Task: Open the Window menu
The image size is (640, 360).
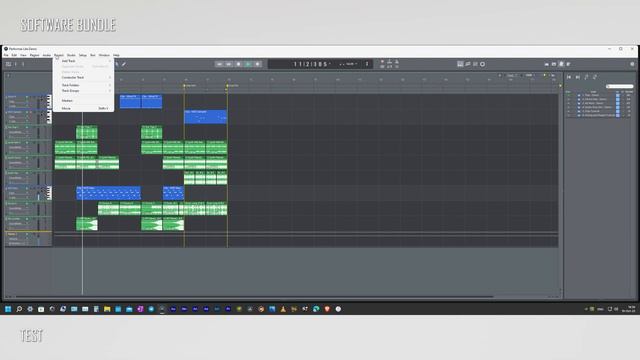Action: [104, 55]
